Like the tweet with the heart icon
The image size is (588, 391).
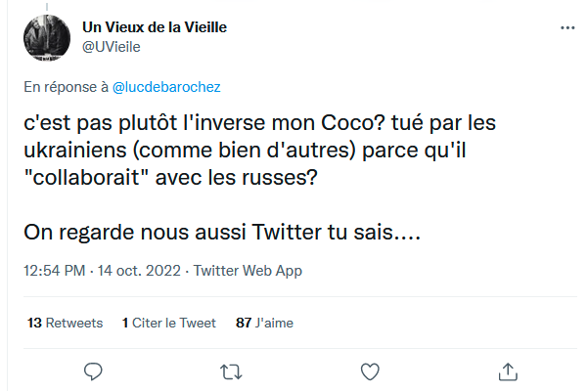point(370,371)
